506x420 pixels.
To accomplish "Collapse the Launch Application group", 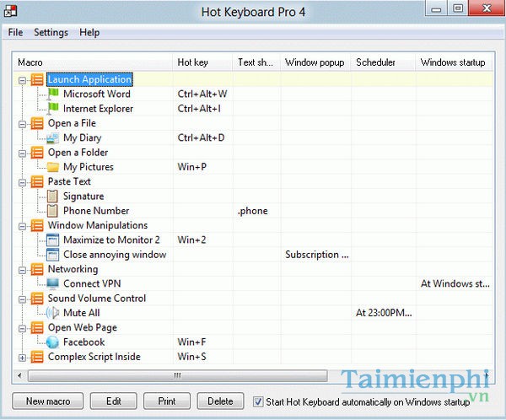I will point(22,80).
